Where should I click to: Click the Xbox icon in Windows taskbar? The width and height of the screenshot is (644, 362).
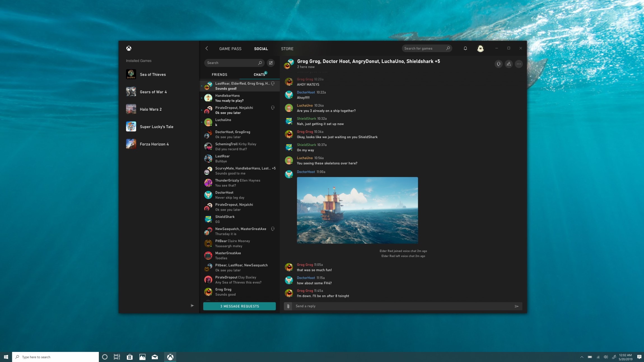point(170,357)
